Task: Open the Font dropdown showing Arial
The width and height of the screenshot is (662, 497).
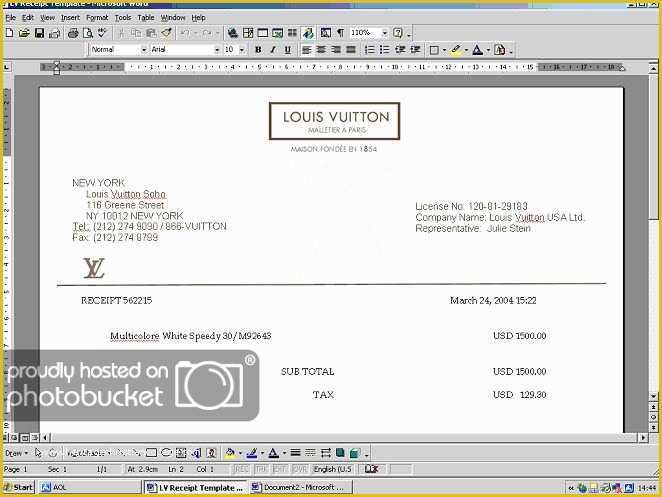Action: (217, 50)
